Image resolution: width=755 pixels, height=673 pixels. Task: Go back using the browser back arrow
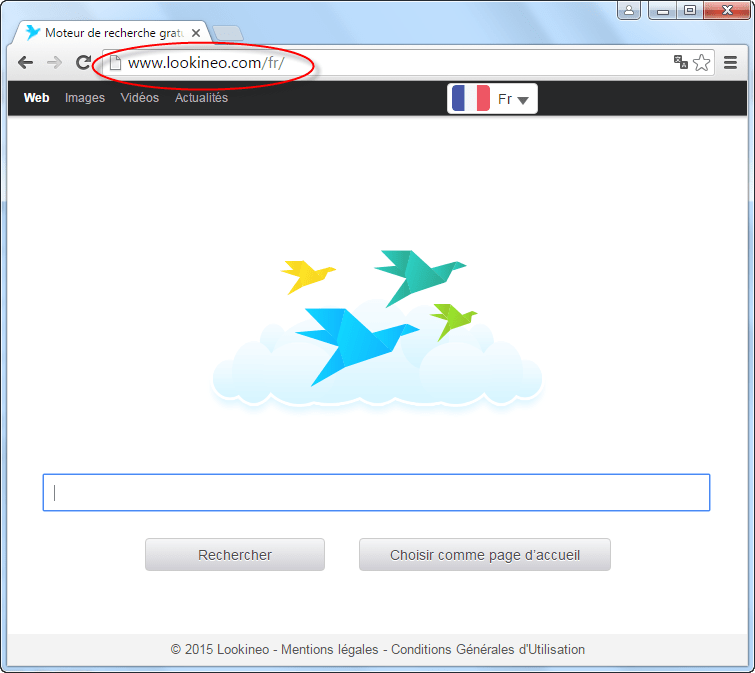tap(25, 63)
